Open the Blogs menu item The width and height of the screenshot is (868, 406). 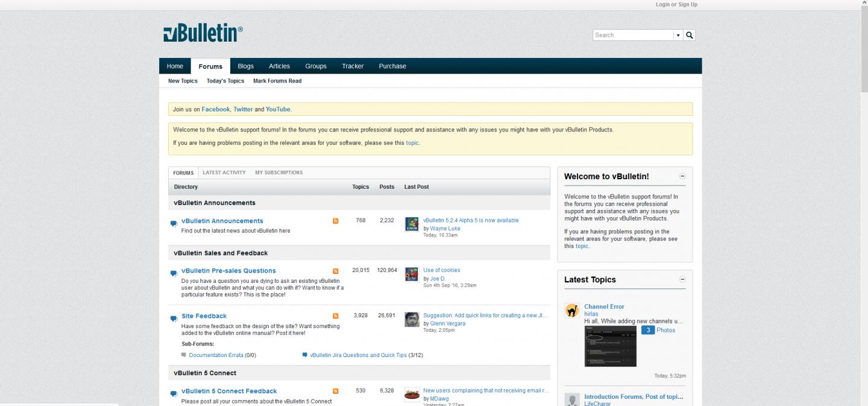[246, 66]
